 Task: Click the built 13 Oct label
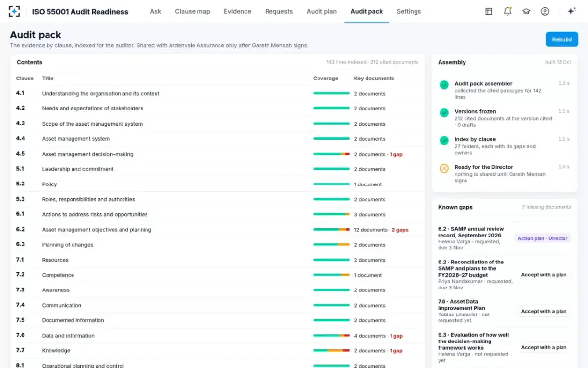pyautogui.click(x=558, y=62)
